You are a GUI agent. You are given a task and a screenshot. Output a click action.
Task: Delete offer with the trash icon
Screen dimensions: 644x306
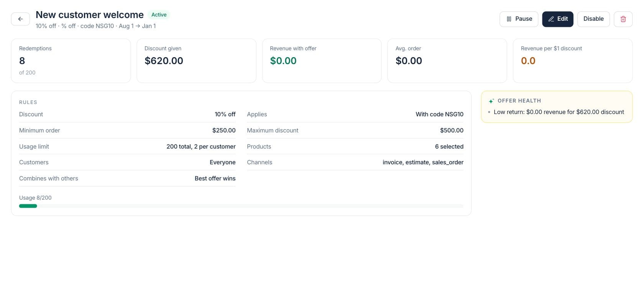coord(623,19)
